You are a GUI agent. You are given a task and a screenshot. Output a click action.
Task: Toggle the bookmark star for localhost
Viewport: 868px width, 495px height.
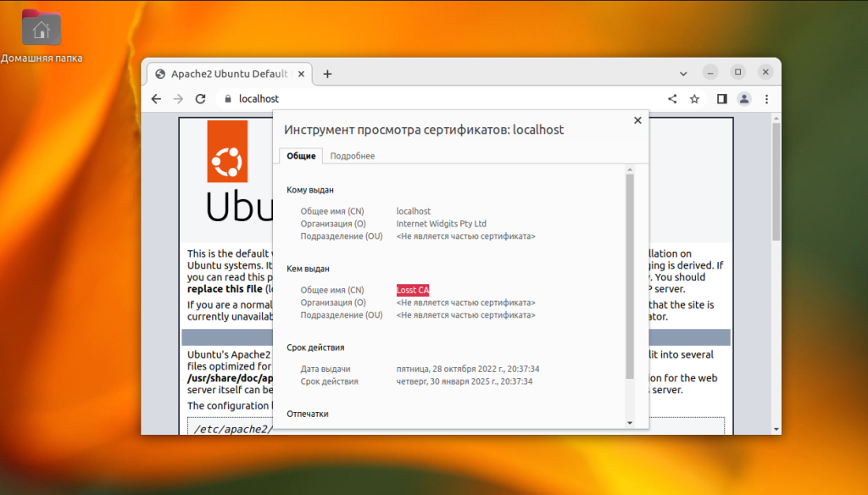pyautogui.click(x=694, y=98)
